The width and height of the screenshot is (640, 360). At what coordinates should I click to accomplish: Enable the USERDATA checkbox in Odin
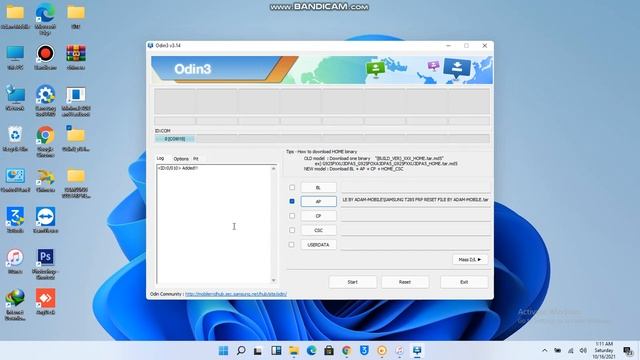coord(291,244)
